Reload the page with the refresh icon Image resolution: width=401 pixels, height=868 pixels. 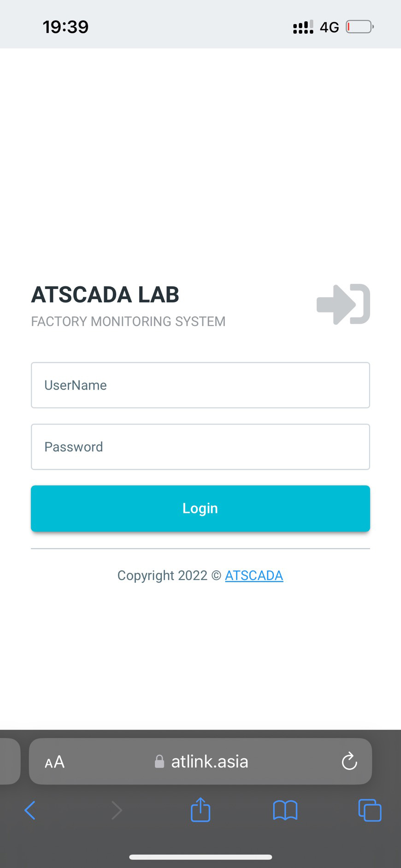349,762
